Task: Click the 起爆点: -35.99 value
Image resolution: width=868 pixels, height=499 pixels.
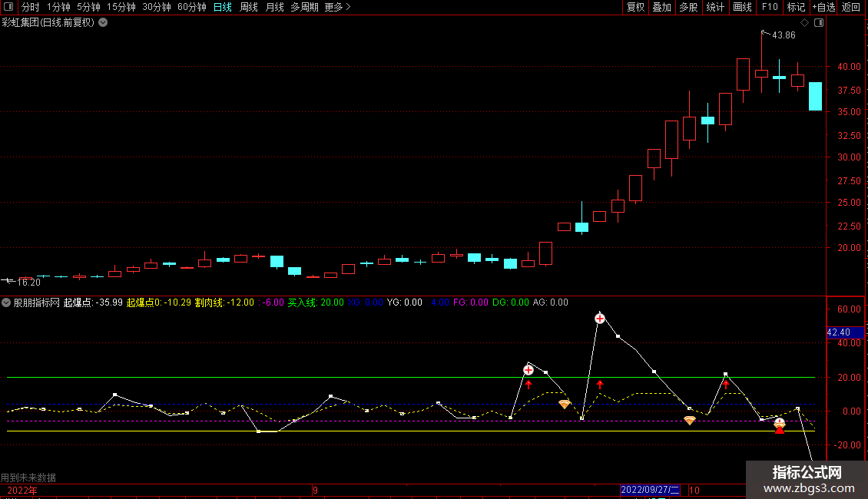Action: pyautogui.click(x=93, y=302)
